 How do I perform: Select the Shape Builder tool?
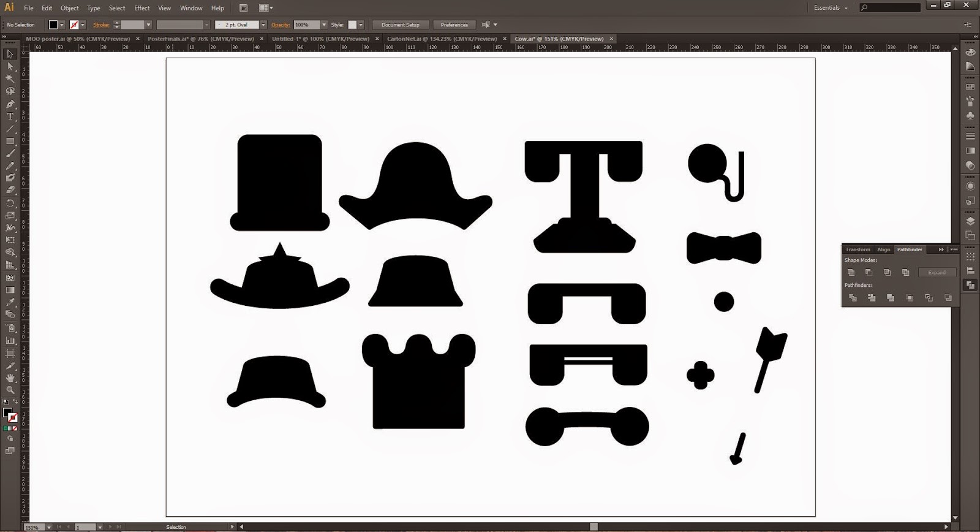click(x=10, y=253)
